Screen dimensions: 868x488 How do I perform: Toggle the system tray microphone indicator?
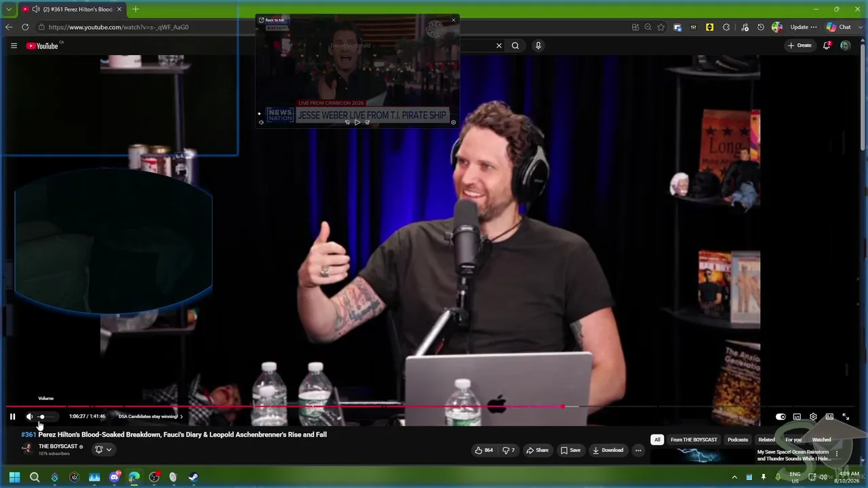778,477
